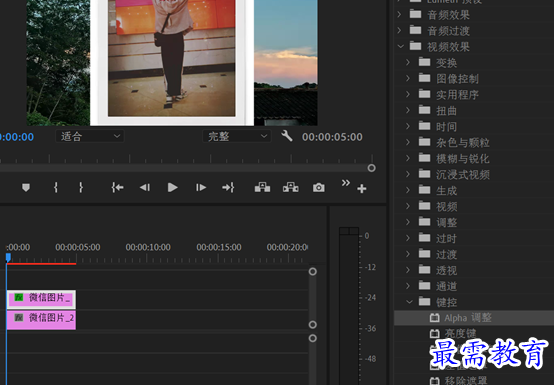The height and width of the screenshot is (385, 554).
Task: Open the 适合 zoom level dropdown
Action: [90, 136]
